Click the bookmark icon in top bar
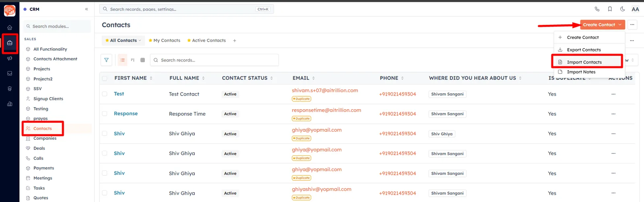 tap(610, 9)
